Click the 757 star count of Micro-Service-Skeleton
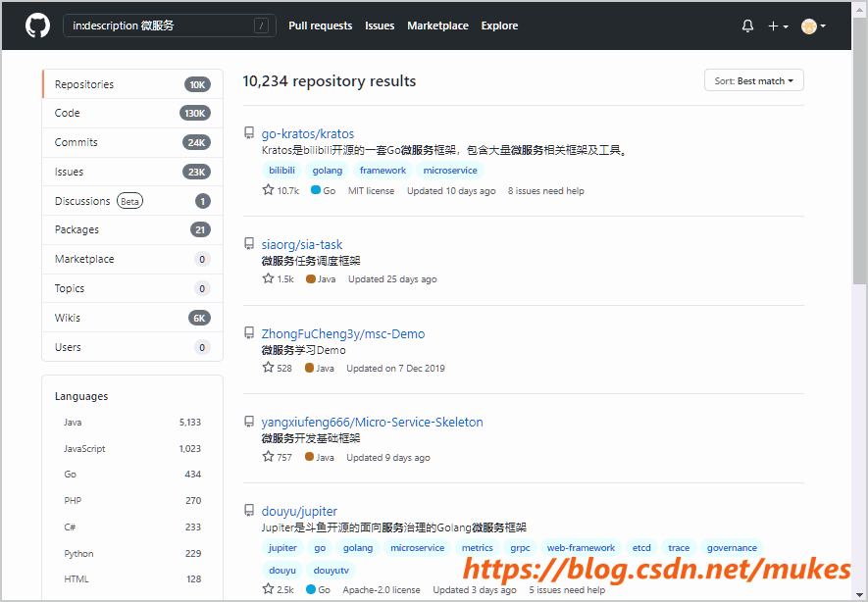 [278, 457]
